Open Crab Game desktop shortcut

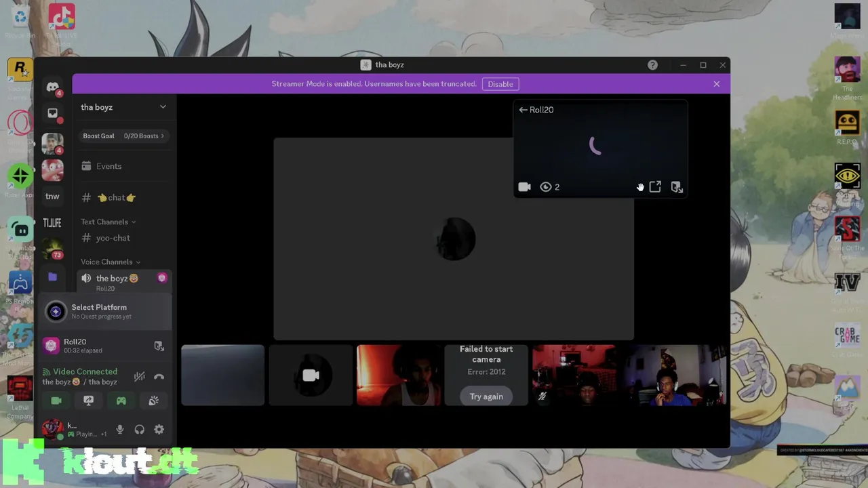point(847,341)
